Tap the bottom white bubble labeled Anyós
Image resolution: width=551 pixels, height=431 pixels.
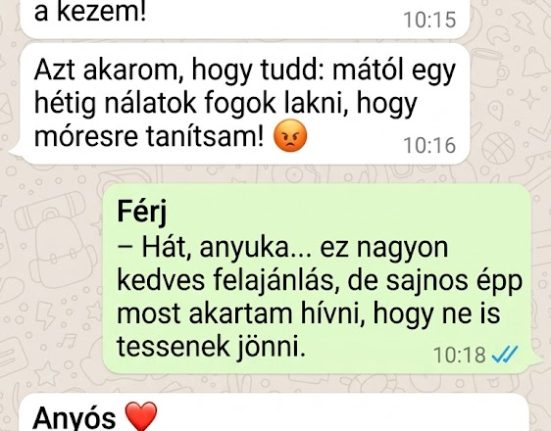pyautogui.click(x=275, y=412)
